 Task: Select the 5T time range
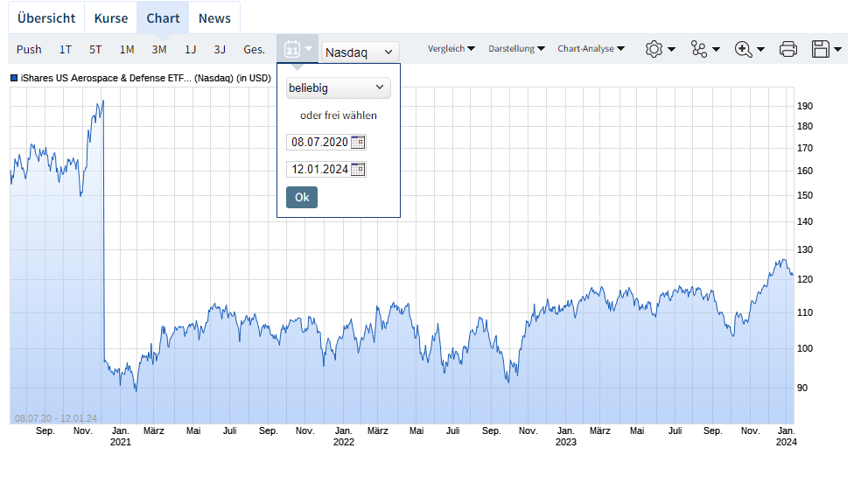tap(95, 50)
